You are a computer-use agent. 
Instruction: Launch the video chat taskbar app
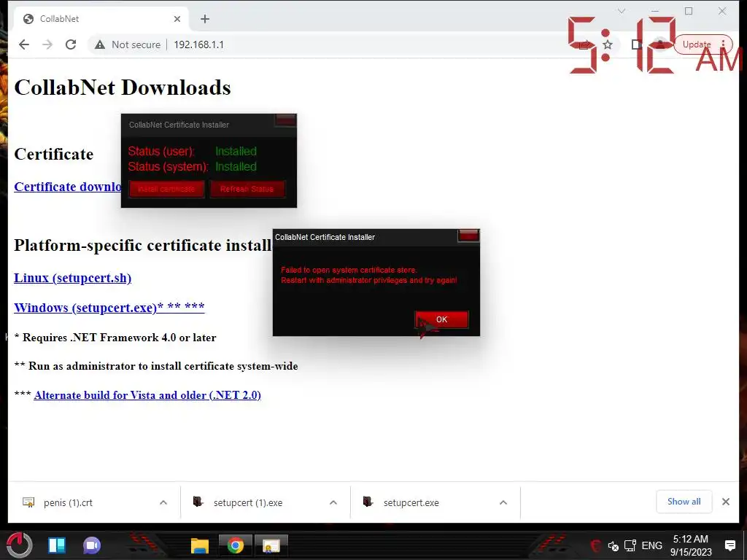[92, 545]
